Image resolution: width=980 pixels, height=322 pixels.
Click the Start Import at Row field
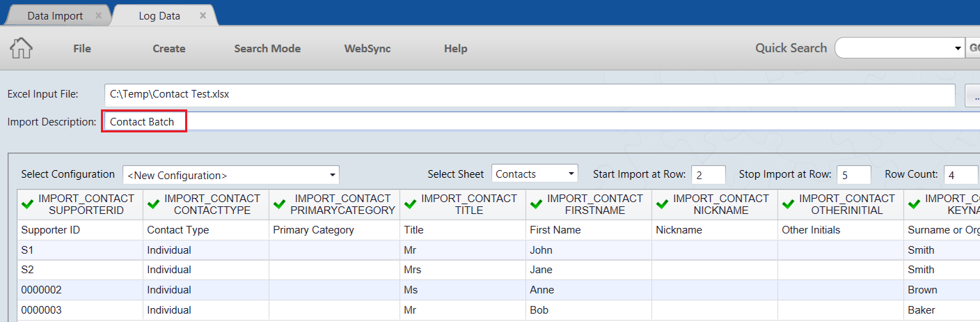click(709, 174)
